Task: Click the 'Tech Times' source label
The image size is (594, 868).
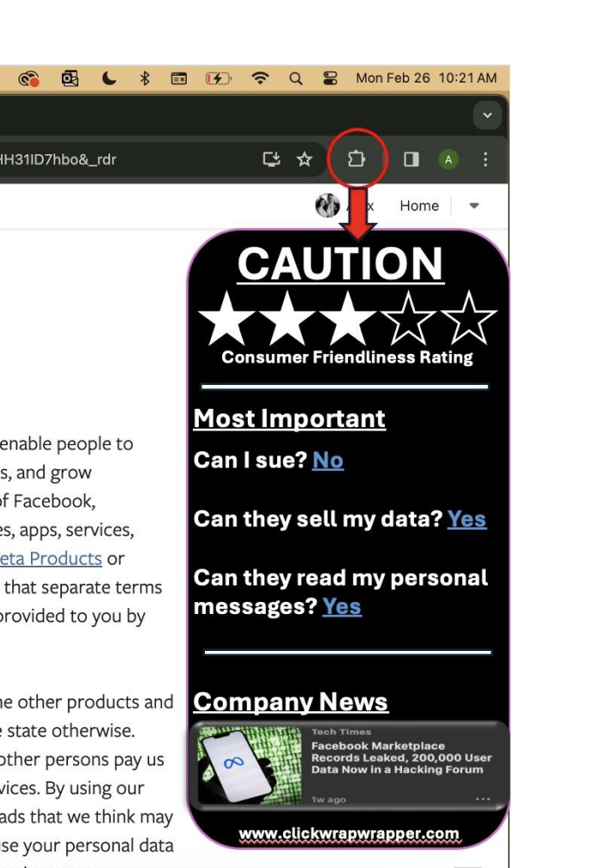Action: point(341,732)
